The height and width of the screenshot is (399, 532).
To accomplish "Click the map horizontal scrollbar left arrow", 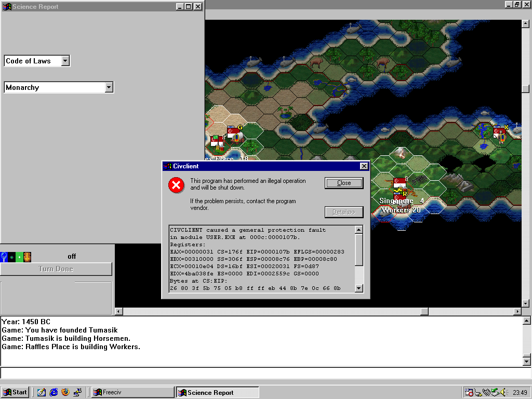I will 119,311.
